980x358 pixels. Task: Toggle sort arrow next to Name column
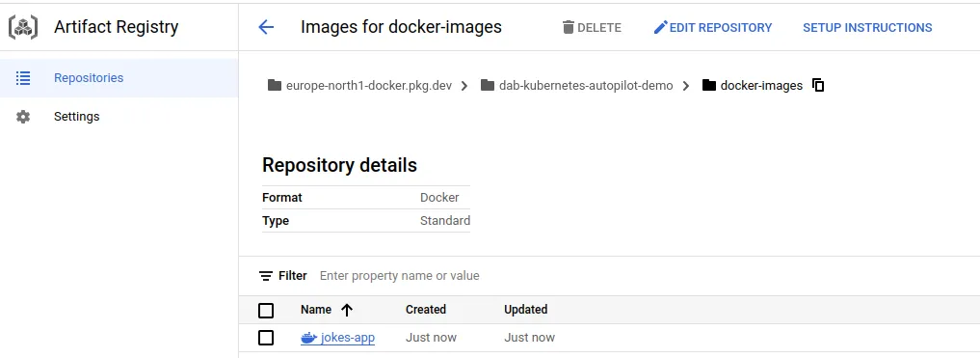click(347, 310)
